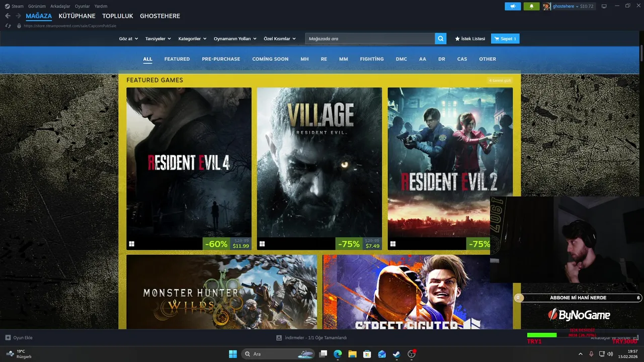Click Windows platform icon under Resident Evil 2
The width and height of the screenshot is (644, 362).
click(393, 244)
